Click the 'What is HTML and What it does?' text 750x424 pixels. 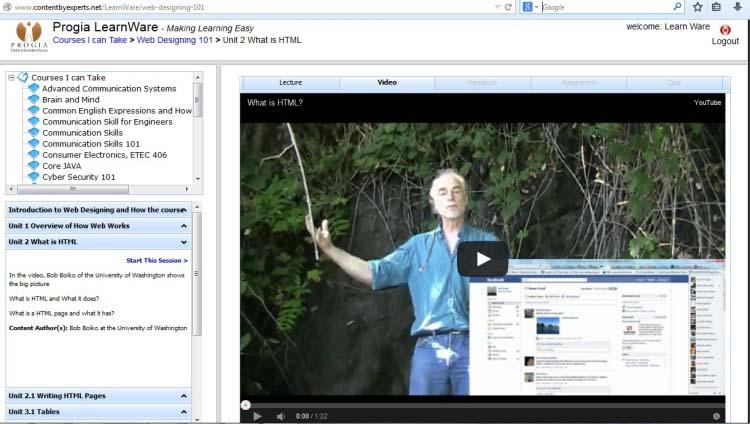point(54,298)
